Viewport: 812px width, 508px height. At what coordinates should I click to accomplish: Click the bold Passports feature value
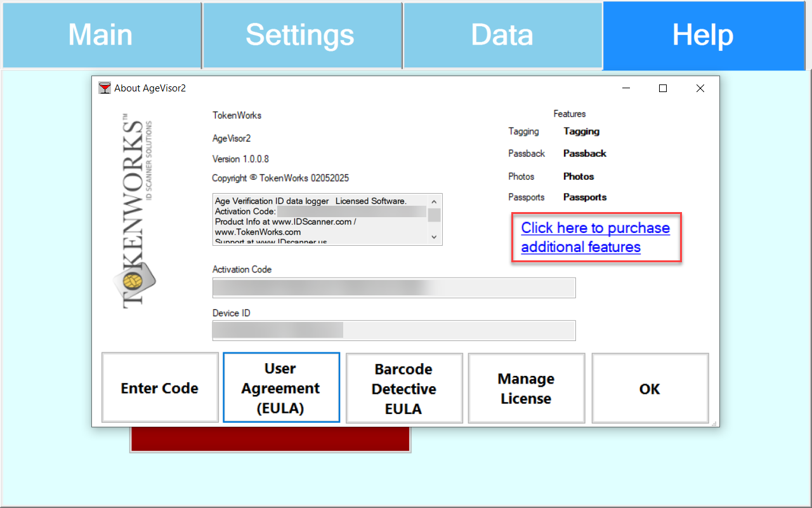tap(585, 197)
